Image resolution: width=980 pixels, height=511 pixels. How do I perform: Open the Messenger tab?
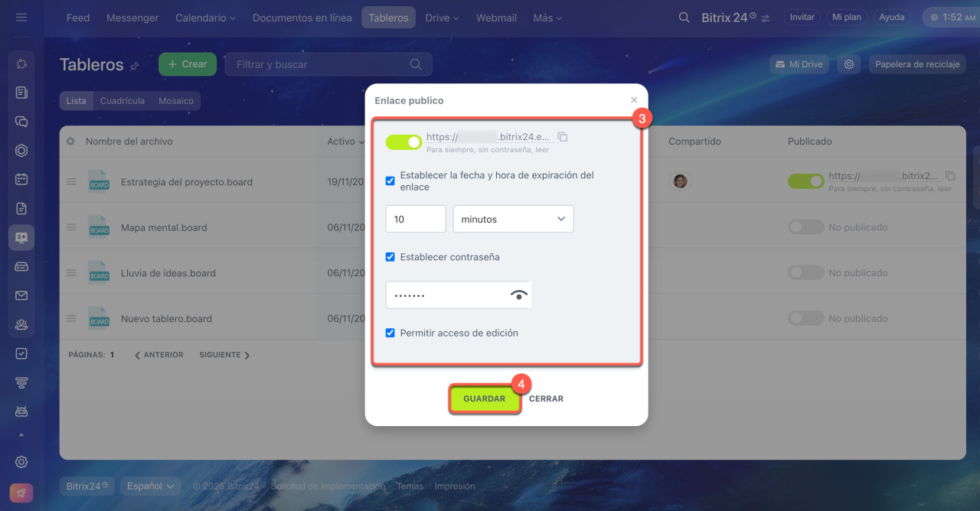click(x=132, y=18)
